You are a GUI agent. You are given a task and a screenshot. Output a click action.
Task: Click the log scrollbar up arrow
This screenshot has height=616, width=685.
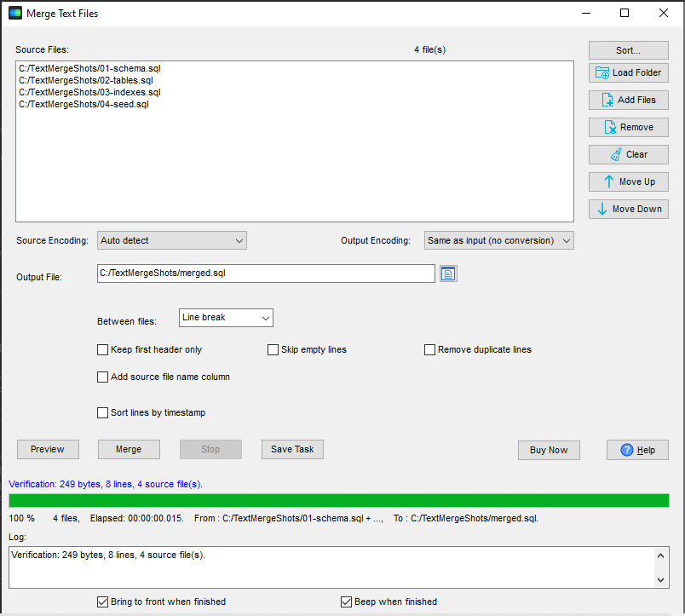point(660,556)
